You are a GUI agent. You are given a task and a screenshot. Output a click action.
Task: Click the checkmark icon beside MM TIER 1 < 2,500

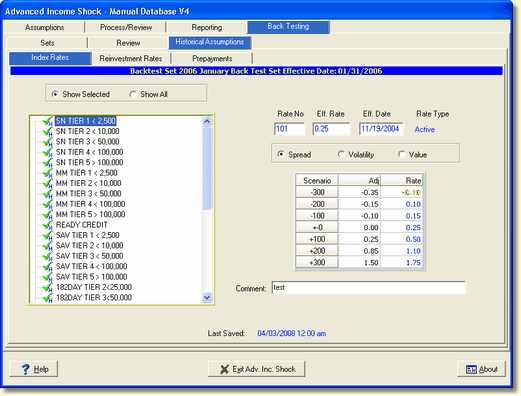click(48, 173)
